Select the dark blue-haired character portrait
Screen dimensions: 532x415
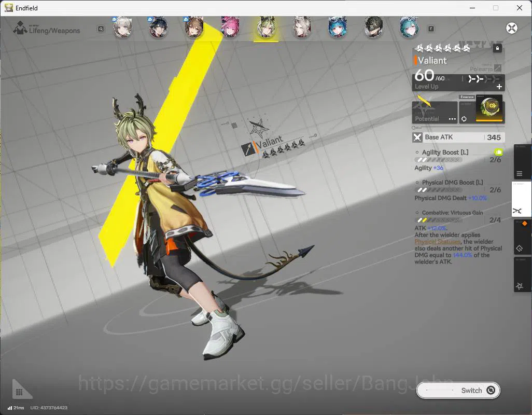click(x=159, y=27)
